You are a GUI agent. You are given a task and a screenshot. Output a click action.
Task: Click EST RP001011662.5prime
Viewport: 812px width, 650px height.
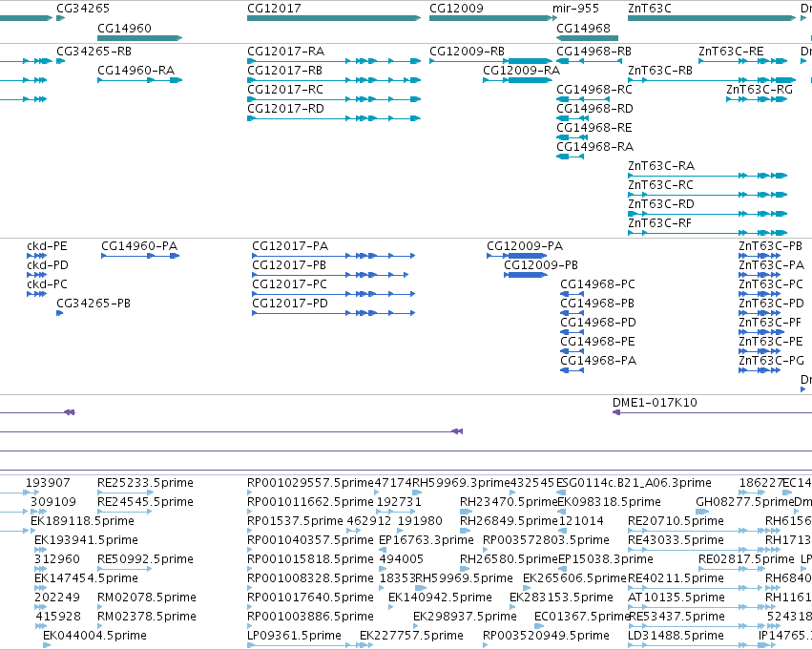click(310, 502)
